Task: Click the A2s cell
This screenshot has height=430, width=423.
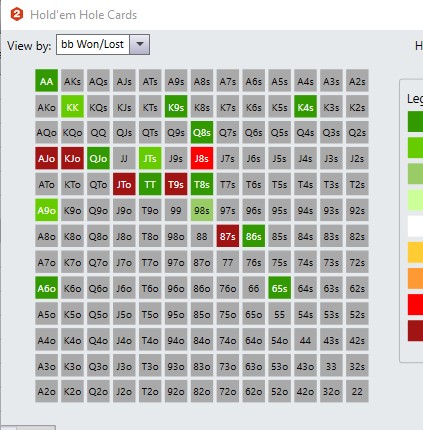Action: pyautogui.click(x=357, y=81)
